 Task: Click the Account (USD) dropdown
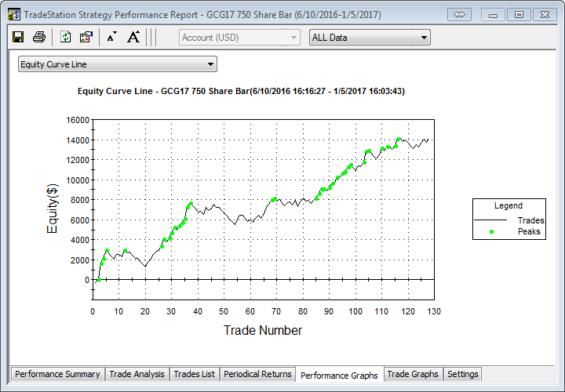239,37
